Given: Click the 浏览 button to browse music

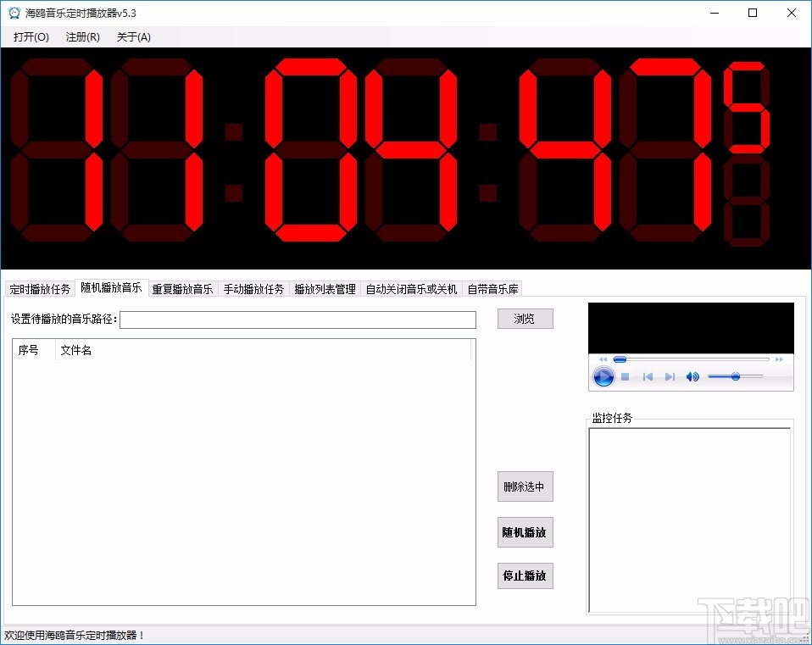Looking at the screenshot, I should pos(525,318).
